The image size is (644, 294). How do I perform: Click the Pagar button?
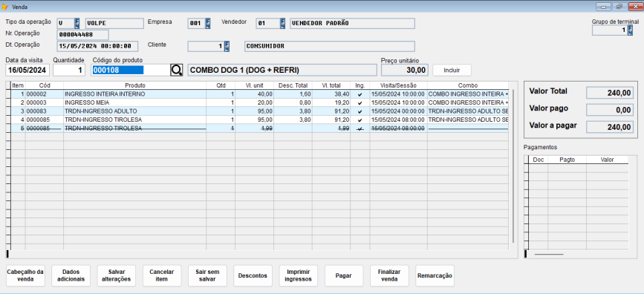point(344,275)
